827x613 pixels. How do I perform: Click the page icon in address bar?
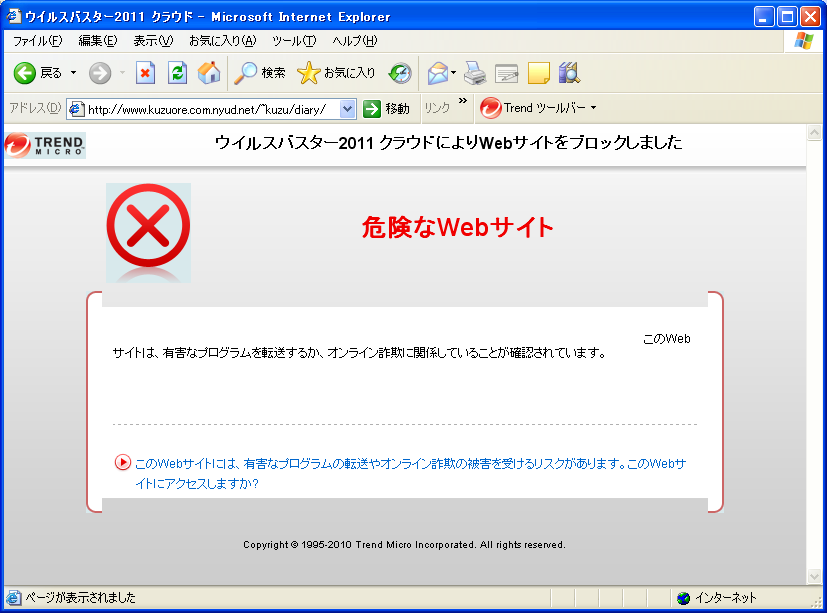(x=76, y=109)
